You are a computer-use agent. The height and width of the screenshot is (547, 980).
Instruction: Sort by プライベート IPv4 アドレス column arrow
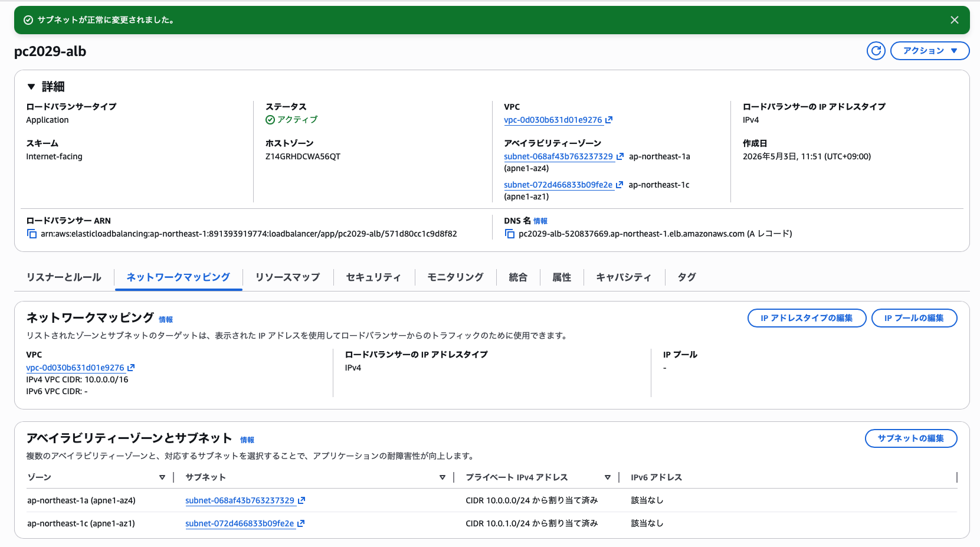coord(608,477)
